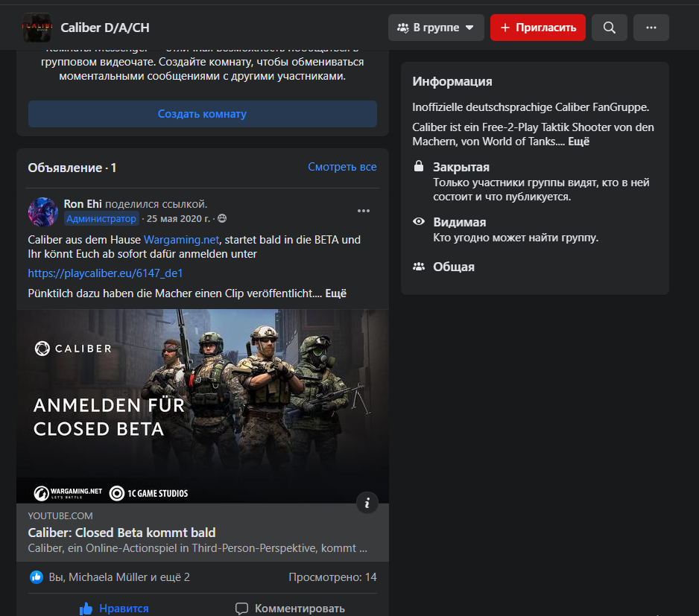Open the playcaliber.eu/6147_de1 link

click(105, 273)
